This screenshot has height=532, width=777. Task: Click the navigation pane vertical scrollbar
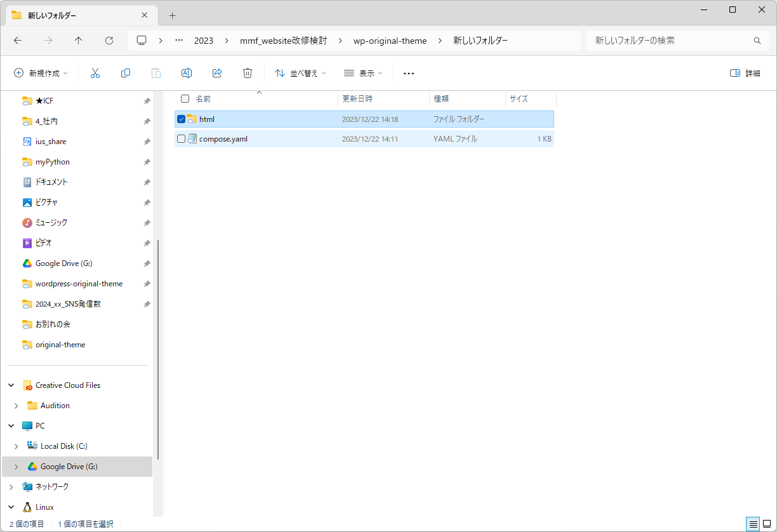coord(157,349)
